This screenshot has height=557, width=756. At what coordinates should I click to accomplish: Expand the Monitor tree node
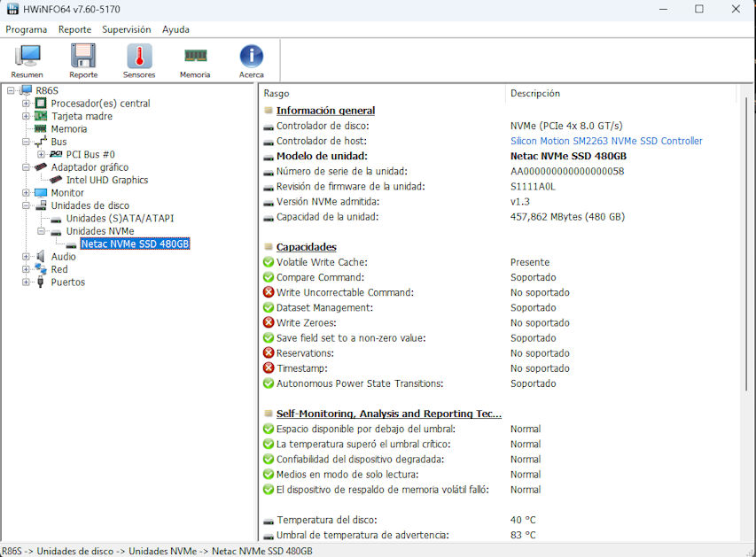pyautogui.click(x=26, y=193)
